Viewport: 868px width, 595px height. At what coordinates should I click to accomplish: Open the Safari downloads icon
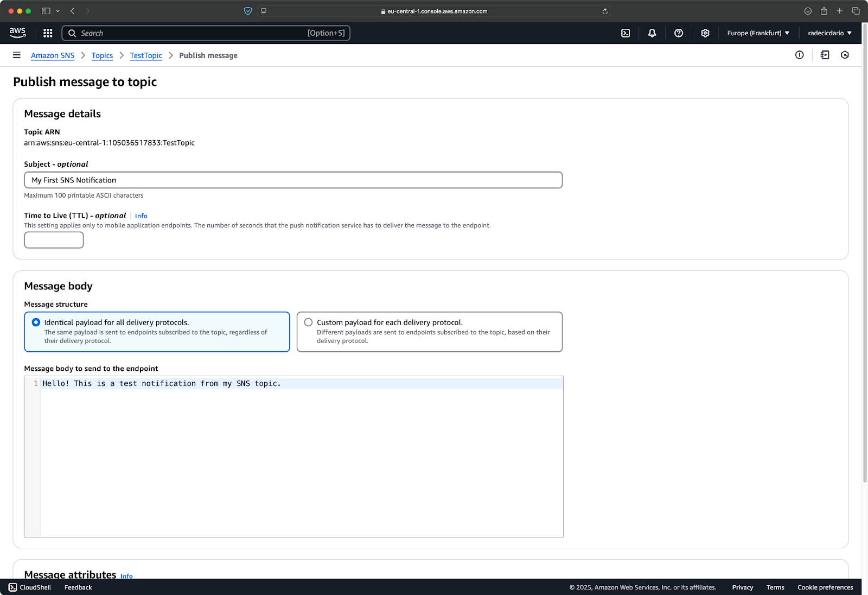pyautogui.click(x=808, y=11)
